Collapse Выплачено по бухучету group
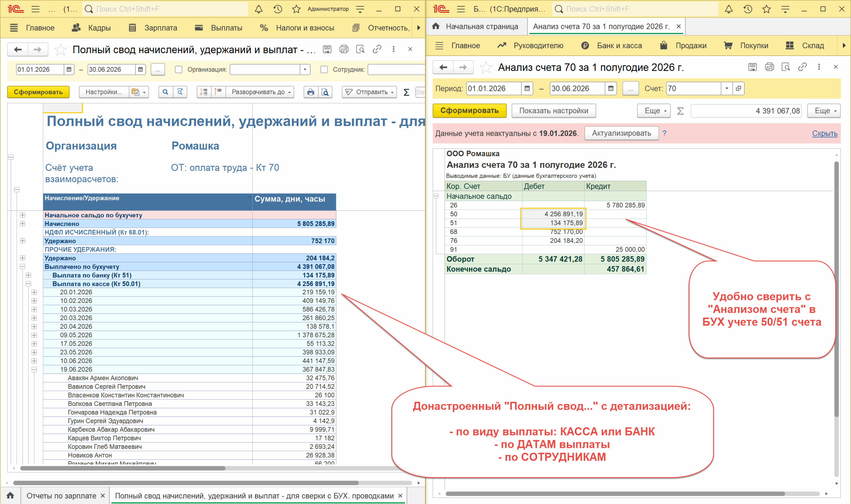 click(22, 266)
